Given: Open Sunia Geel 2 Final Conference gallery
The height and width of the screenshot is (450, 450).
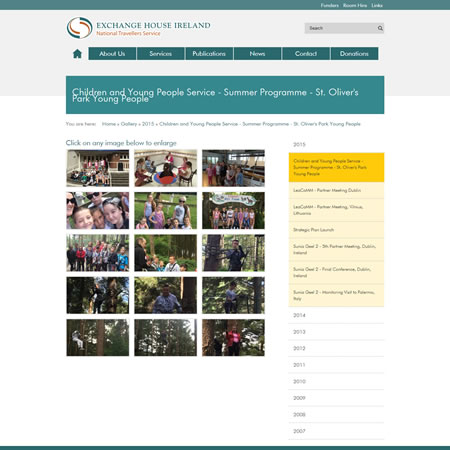Looking at the screenshot, I should (336, 272).
